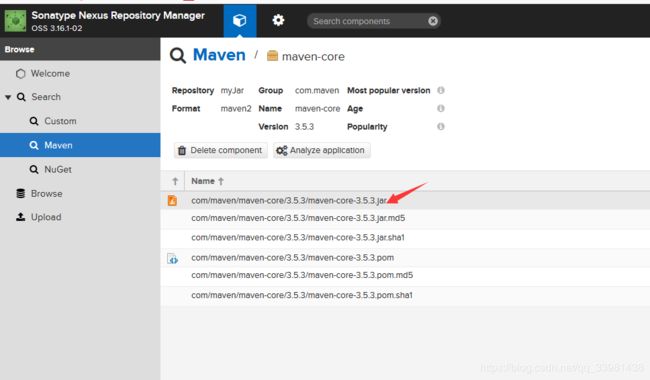Open NuGet search

(x=58, y=169)
